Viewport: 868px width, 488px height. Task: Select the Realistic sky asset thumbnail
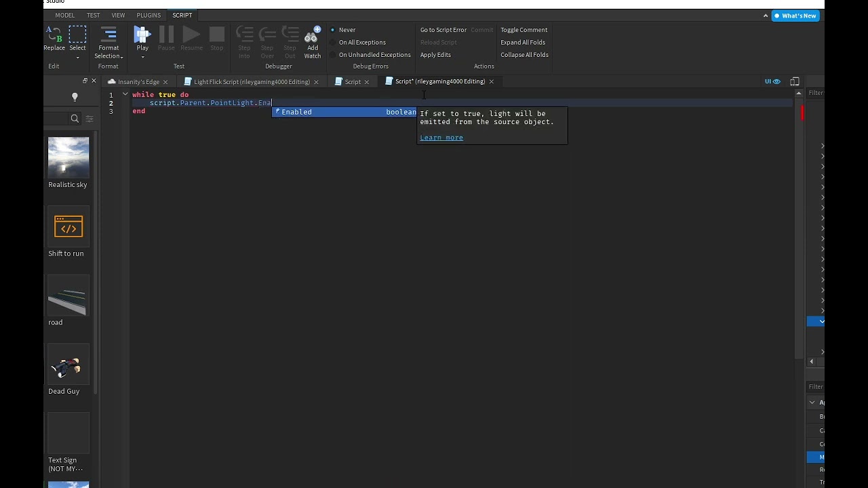[68, 157]
